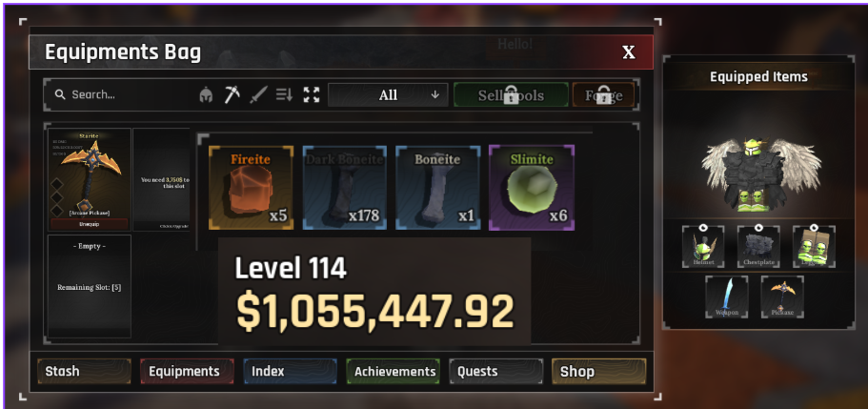Select the equipped Pickaxe slot
868x409 pixels.
click(x=782, y=297)
